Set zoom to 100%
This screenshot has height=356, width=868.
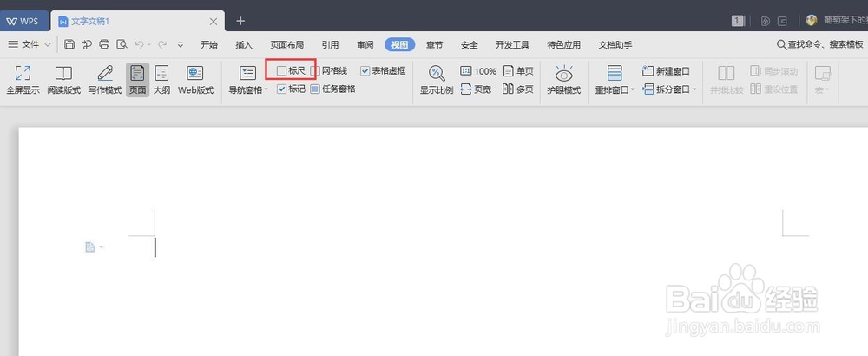point(478,71)
